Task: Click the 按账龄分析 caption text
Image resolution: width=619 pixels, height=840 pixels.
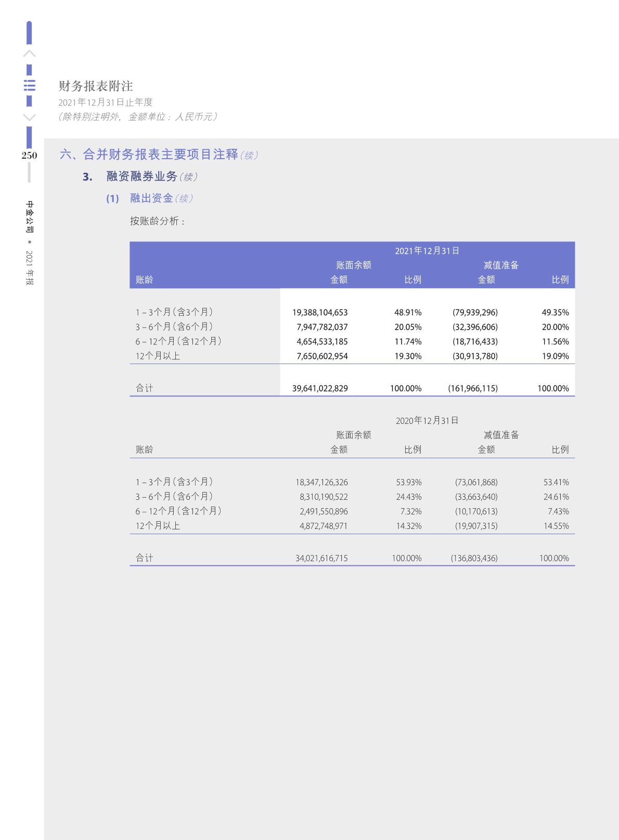Action: (158, 221)
